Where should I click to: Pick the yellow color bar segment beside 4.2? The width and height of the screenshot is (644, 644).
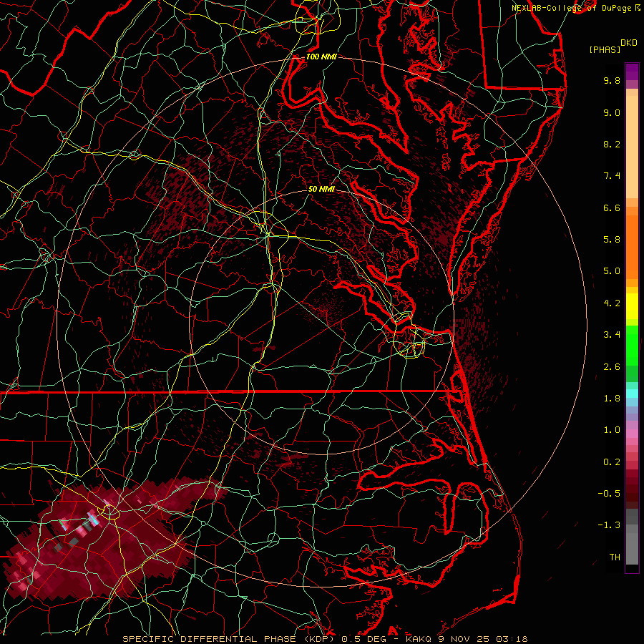point(632,306)
